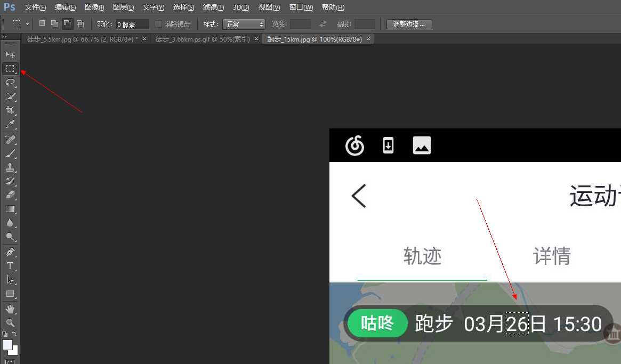The width and height of the screenshot is (621, 364).
Task: Open the 图像(I) menu
Action: pos(94,7)
